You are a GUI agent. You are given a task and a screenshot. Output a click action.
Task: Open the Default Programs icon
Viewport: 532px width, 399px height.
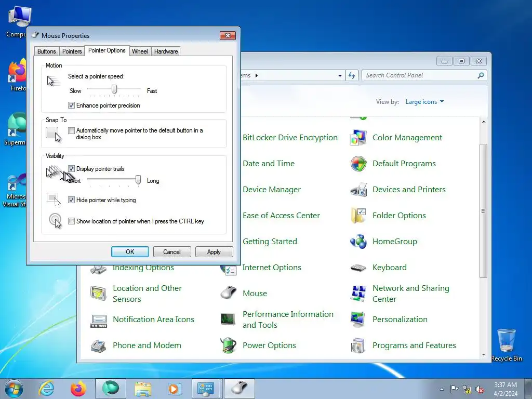tap(358, 164)
